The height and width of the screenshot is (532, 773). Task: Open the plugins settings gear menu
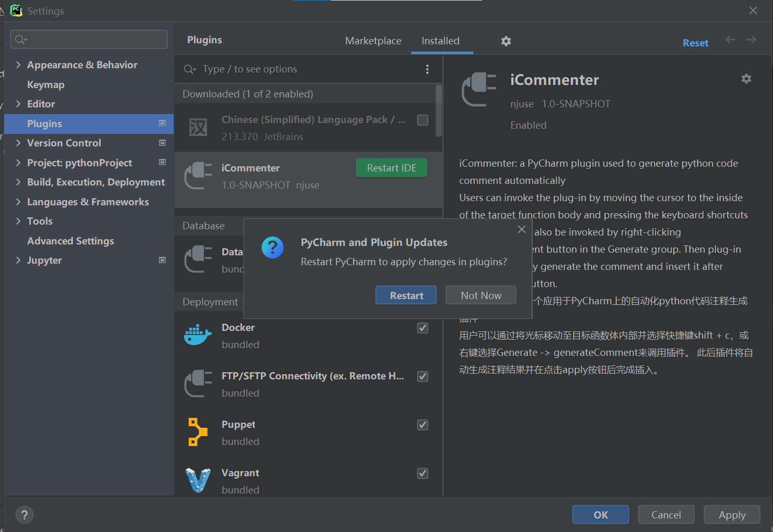pyautogui.click(x=506, y=41)
